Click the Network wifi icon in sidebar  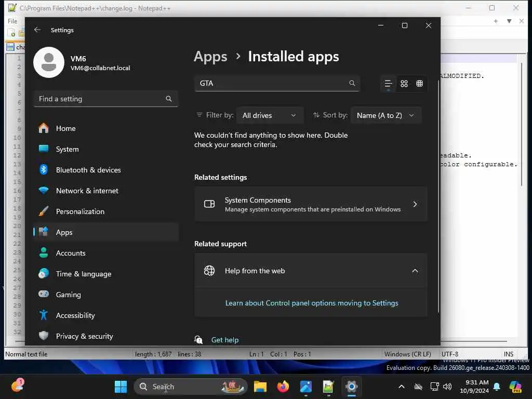(x=44, y=190)
